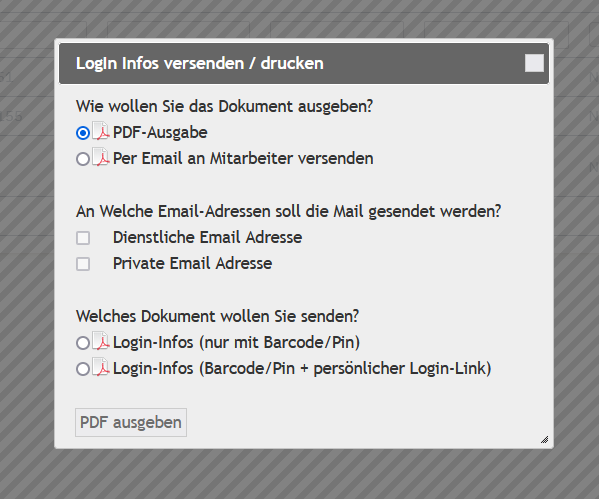Enable the Dienstliche Email Adresse checkbox
The image size is (599, 499).
83,238
